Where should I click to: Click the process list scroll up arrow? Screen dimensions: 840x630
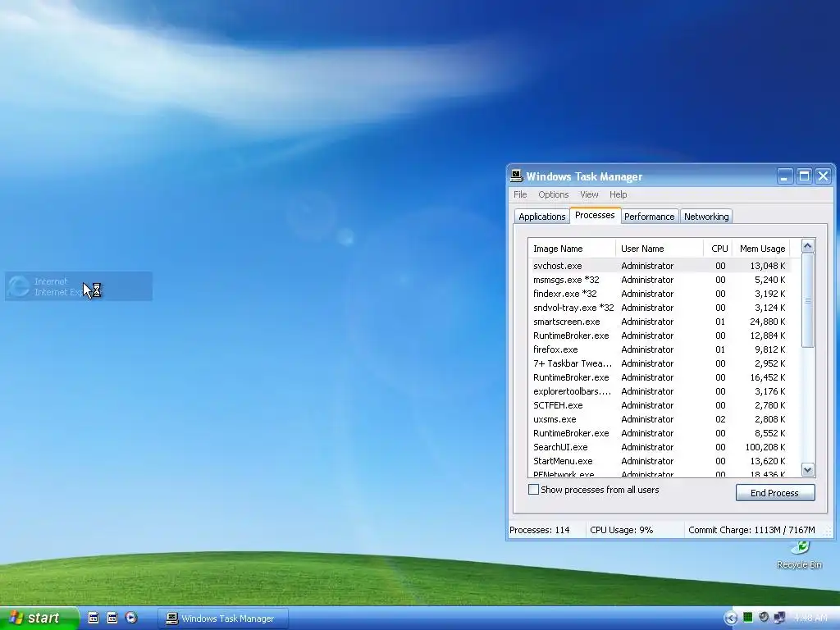point(808,246)
